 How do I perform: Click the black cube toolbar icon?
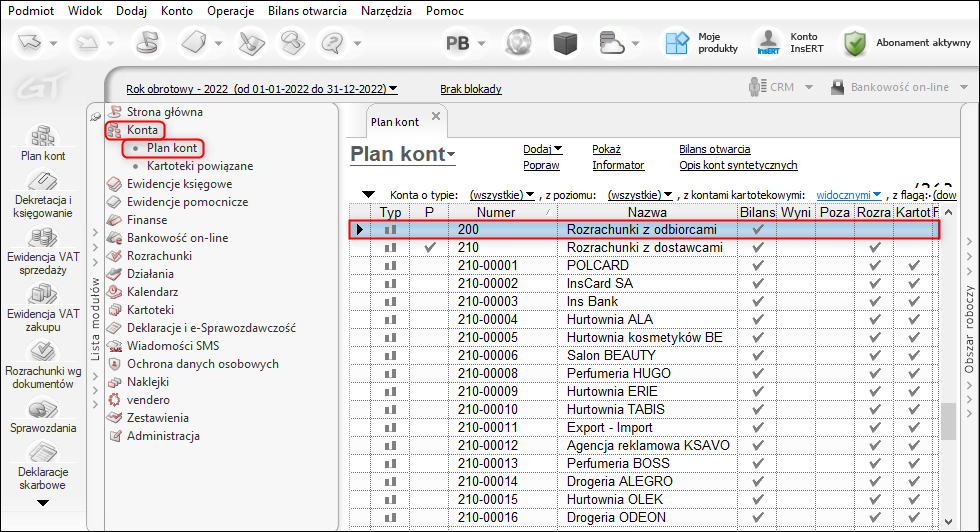pyautogui.click(x=565, y=43)
